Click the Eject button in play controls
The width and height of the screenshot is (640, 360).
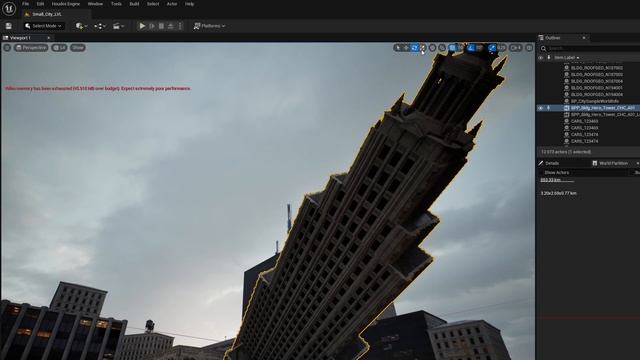171,26
